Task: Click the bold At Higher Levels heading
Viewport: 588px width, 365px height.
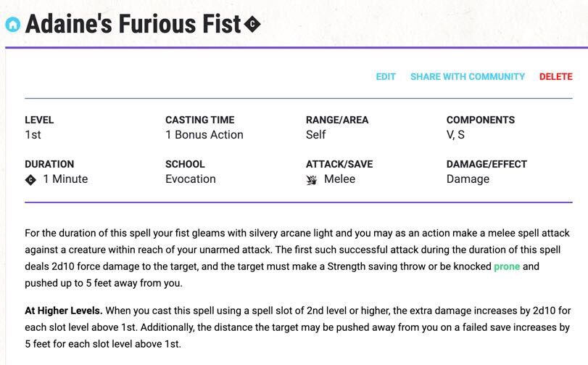Action: (64, 311)
